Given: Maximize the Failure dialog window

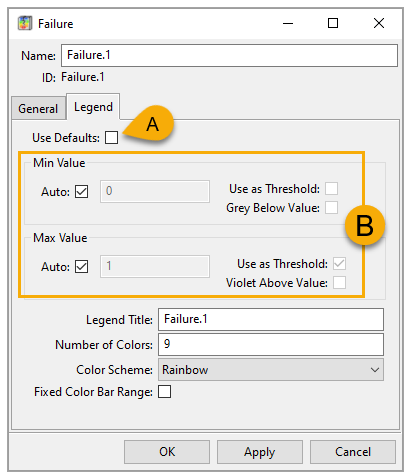Looking at the screenshot, I should point(333,23).
